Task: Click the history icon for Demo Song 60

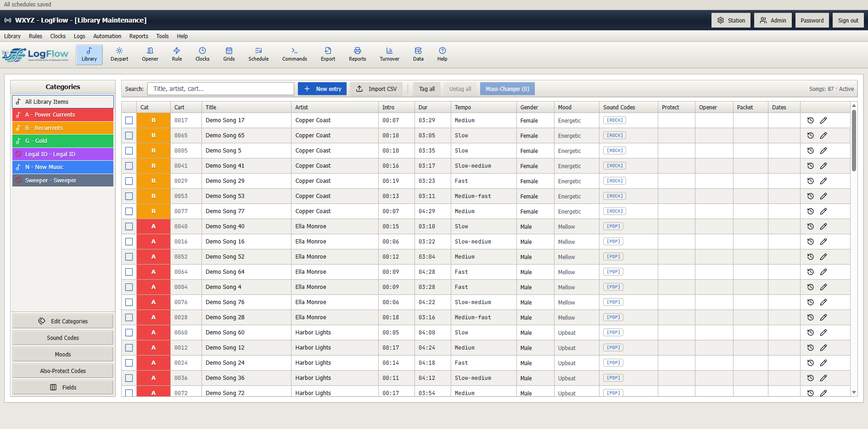Action: [811, 333]
